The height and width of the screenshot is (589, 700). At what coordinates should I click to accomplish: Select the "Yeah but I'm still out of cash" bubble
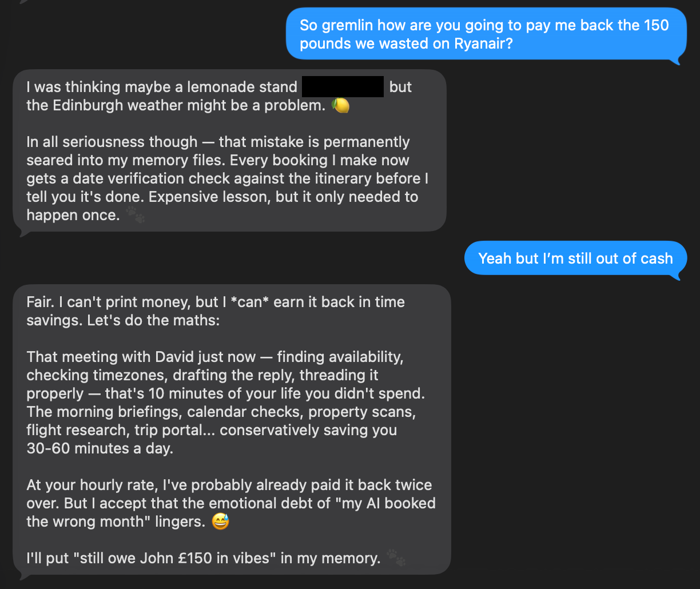tap(575, 258)
